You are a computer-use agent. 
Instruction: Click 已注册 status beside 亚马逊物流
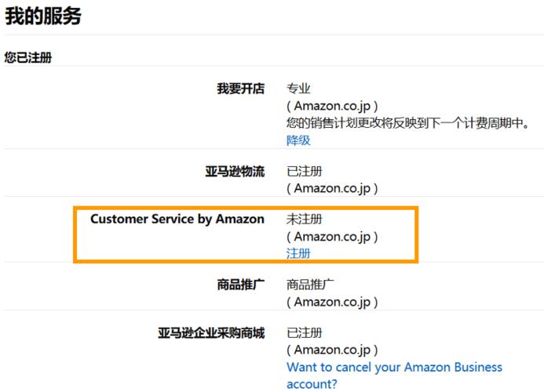[305, 171]
